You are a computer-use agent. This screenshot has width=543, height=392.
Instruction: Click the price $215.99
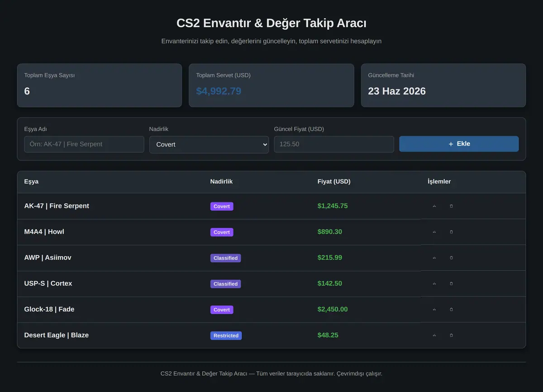(x=330, y=257)
